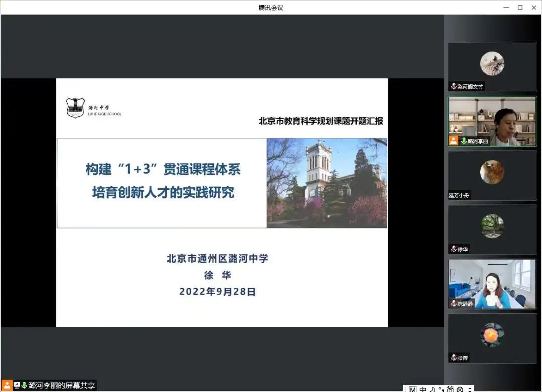542x392 pixels.
Task: Click the muted mic icon beside 张菁
Action: tap(453, 358)
